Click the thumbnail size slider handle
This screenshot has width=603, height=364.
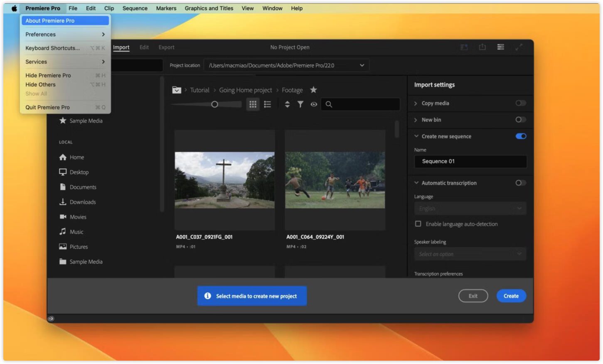[x=214, y=104]
